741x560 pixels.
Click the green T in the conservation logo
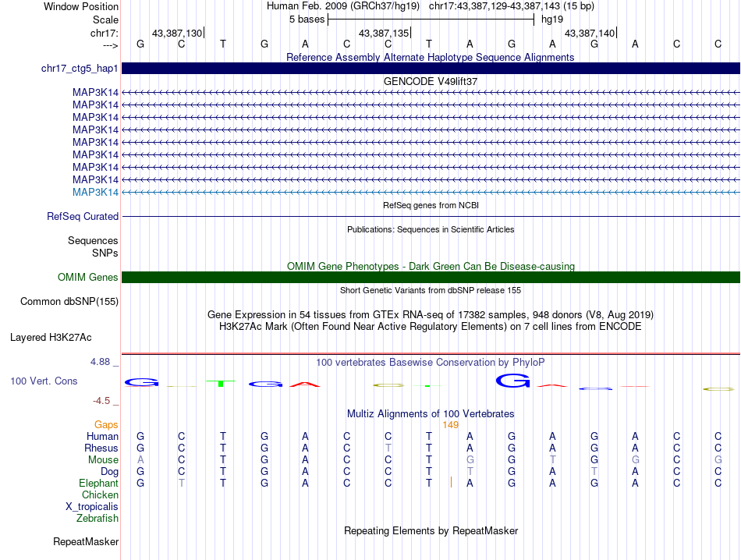(x=221, y=383)
